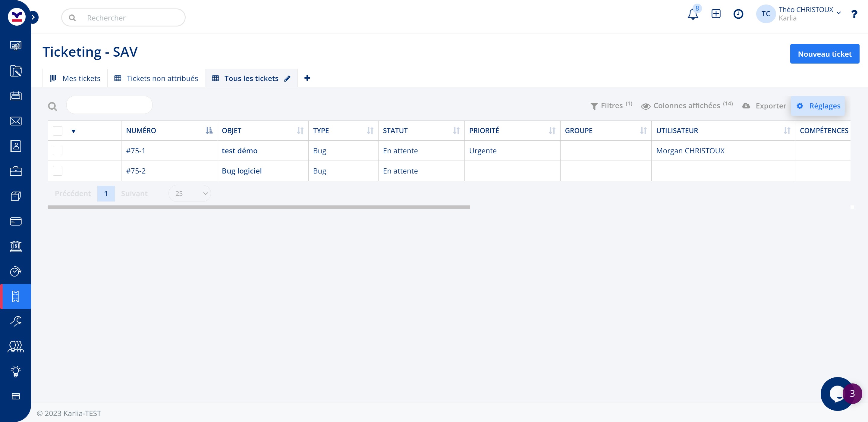Check the select-all checkbox in table header

click(x=58, y=131)
